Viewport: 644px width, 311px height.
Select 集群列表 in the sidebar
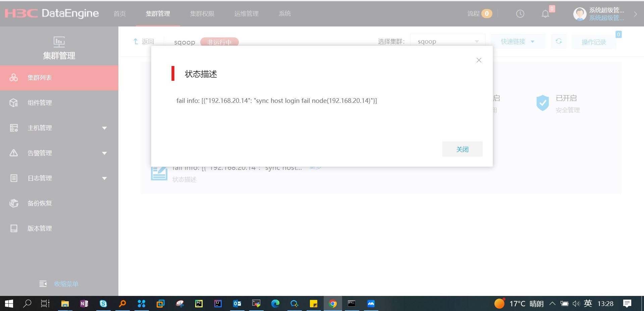[59, 78]
